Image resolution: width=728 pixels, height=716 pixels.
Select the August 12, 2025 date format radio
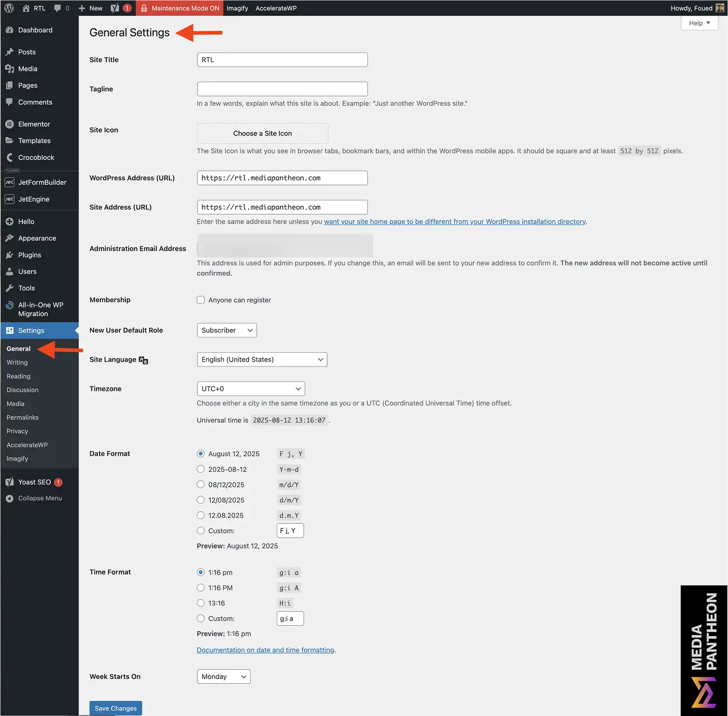(x=200, y=454)
